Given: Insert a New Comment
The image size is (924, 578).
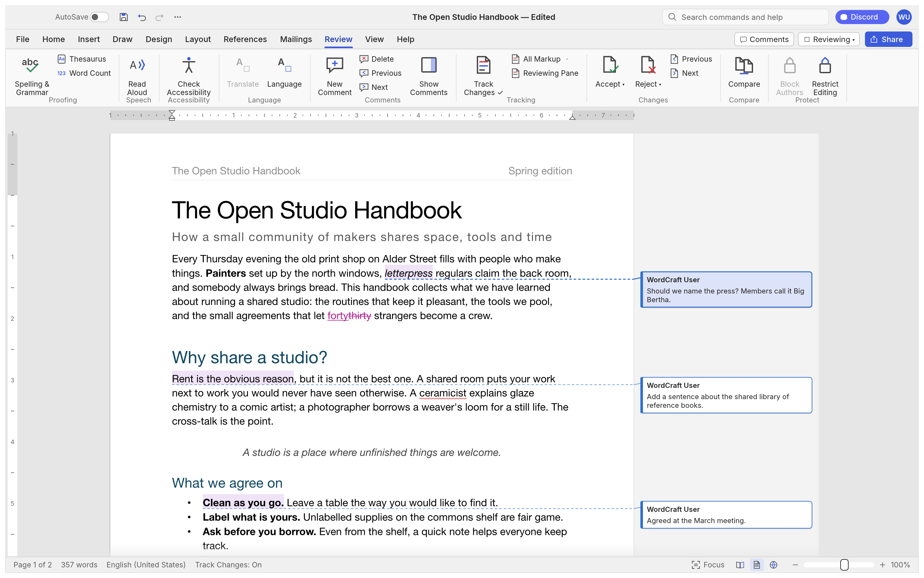Looking at the screenshot, I should click(335, 76).
